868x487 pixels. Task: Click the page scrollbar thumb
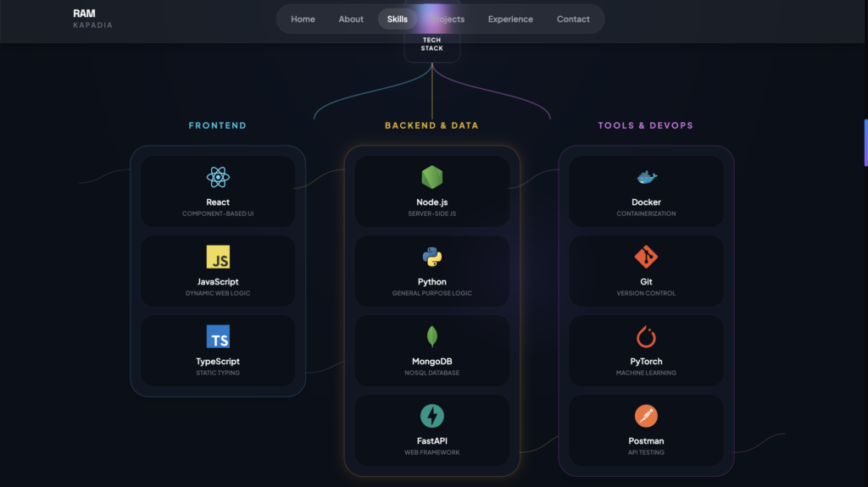tap(865, 142)
